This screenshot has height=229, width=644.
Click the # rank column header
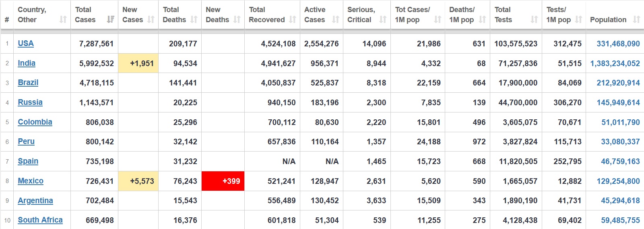(x=7, y=19)
